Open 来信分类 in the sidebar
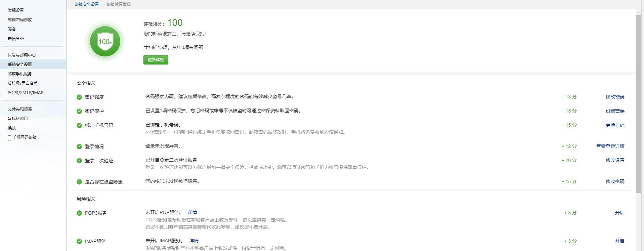This screenshot has height=251, width=644. coord(16,39)
